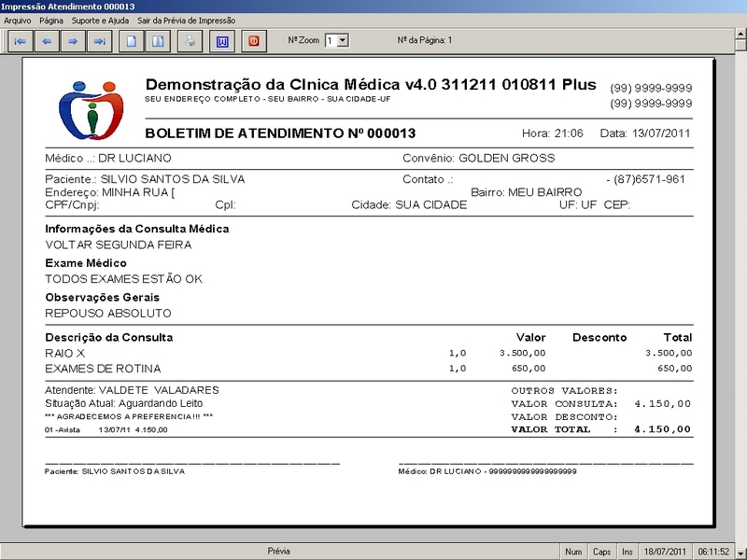This screenshot has width=747, height=560.
Task: Open the Suporte e Ajuda menu
Action: [101, 21]
